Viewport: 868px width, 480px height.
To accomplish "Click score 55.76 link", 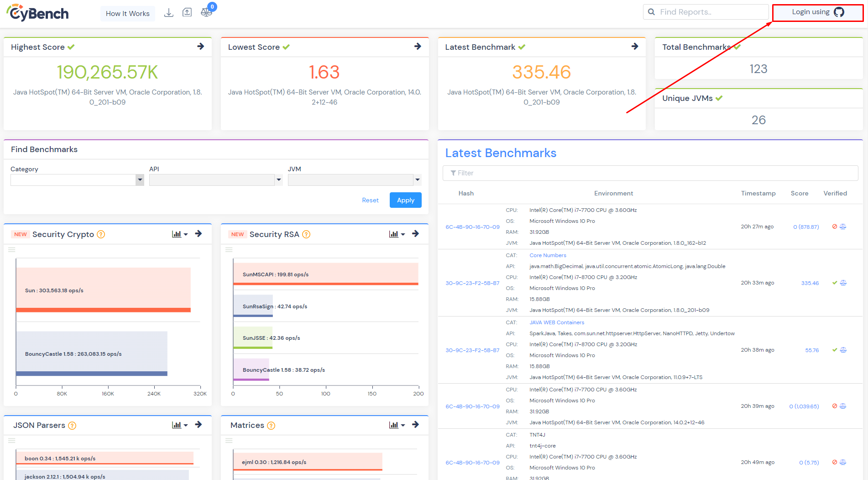I will click(812, 350).
